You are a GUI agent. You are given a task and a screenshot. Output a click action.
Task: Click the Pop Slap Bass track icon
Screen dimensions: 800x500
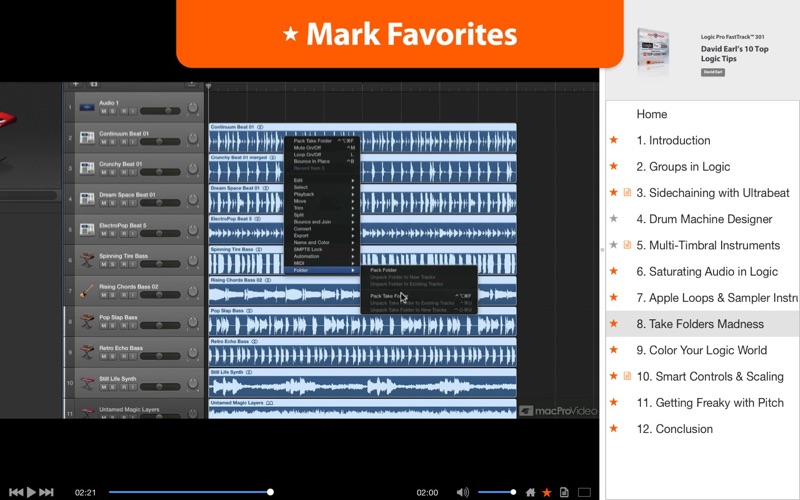[87, 321]
